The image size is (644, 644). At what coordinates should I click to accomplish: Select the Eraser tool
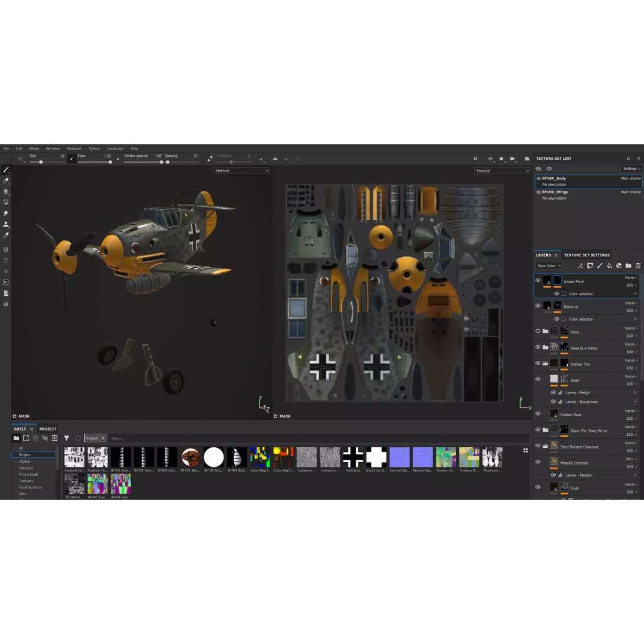(x=6, y=181)
